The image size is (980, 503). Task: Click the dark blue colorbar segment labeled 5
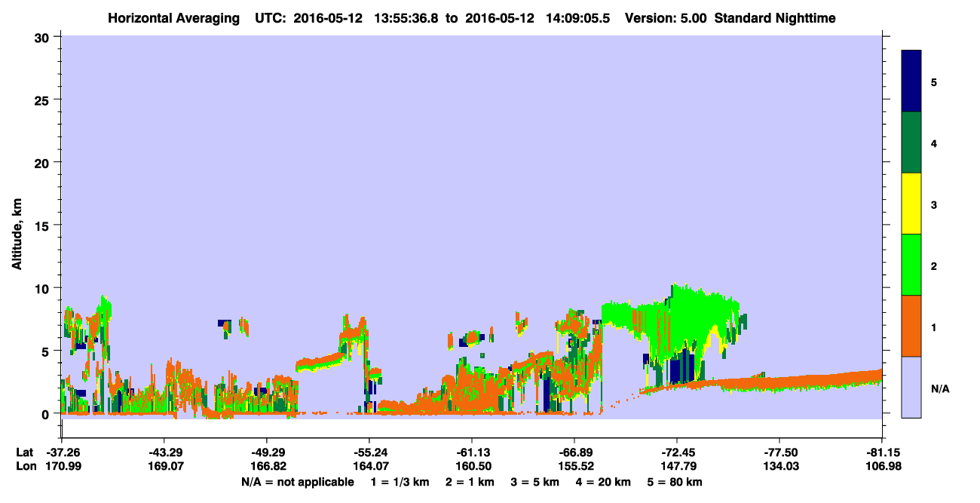click(x=911, y=81)
